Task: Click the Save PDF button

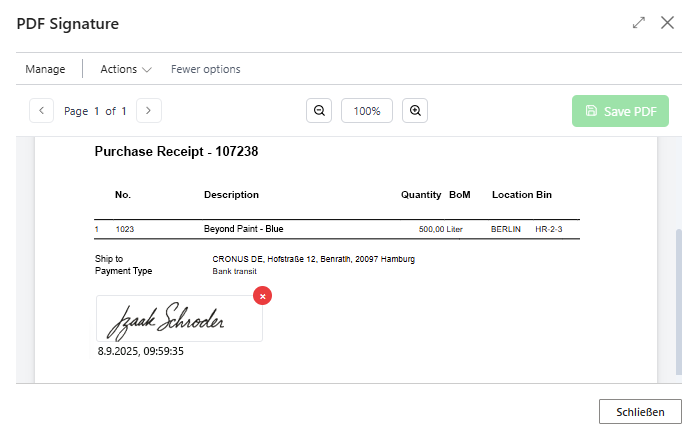Action: point(620,111)
